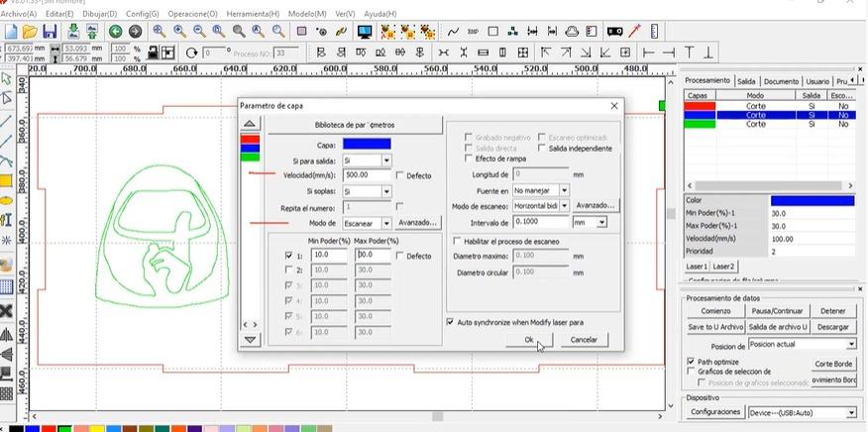Click the blue Capa color swatch
The height and width of the screenshot is (432, 868).
tap(367, 145)
